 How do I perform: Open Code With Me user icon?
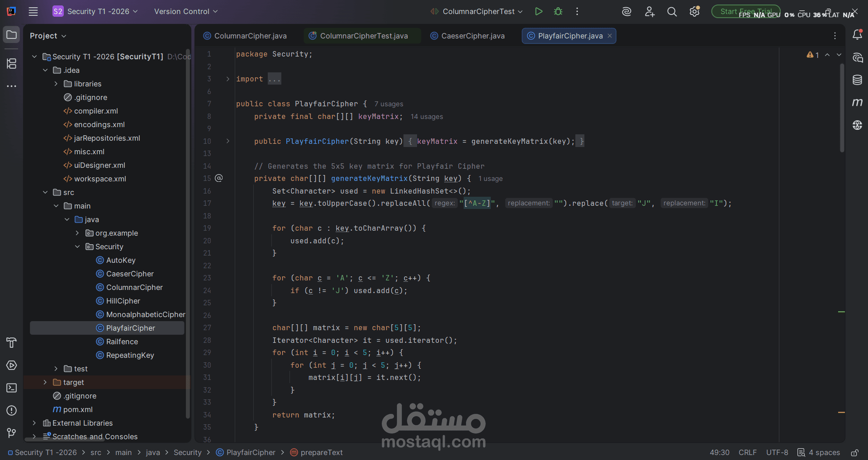[650, 12]
